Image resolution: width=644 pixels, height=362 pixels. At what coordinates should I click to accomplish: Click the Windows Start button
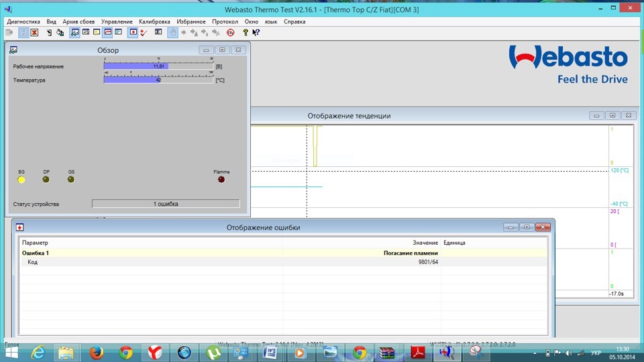pos(11,353)
